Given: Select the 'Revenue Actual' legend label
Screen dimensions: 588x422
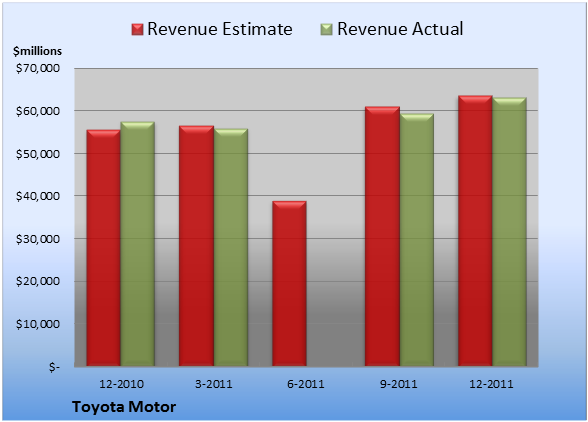Looking at the screenshot, I should (x=400, y=29).
